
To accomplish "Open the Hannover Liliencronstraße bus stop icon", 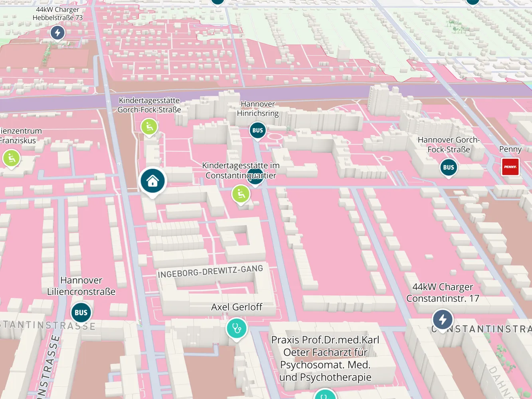I will [x=81, y=313].
